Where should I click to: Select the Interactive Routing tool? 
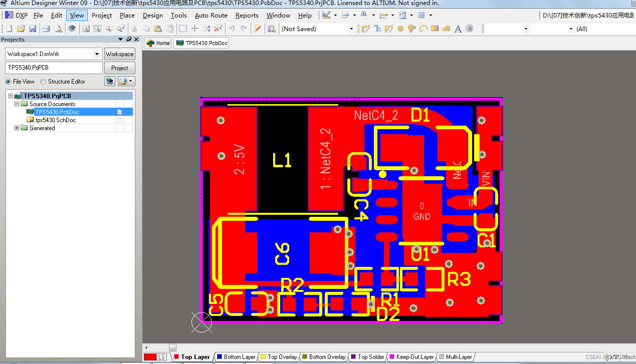pos(366,29)
